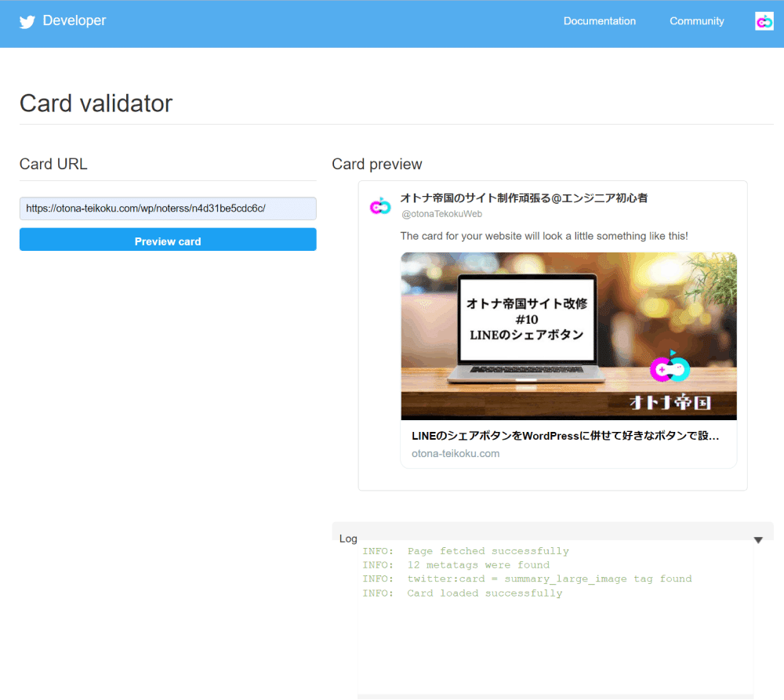The image size is (784, 700).
Task: Click the card preview profile avatar
Action: point(380,205)
